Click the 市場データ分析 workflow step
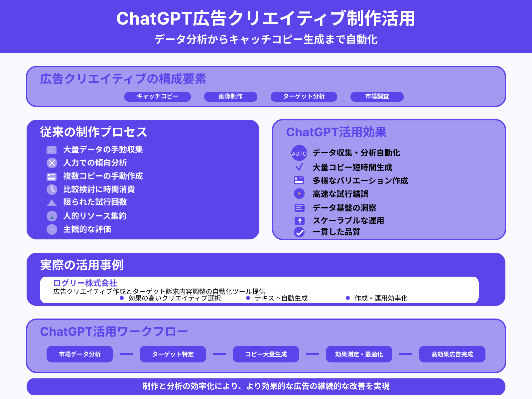Image resolution: width=532 pixels, height=399 pixels. [80, 354]
